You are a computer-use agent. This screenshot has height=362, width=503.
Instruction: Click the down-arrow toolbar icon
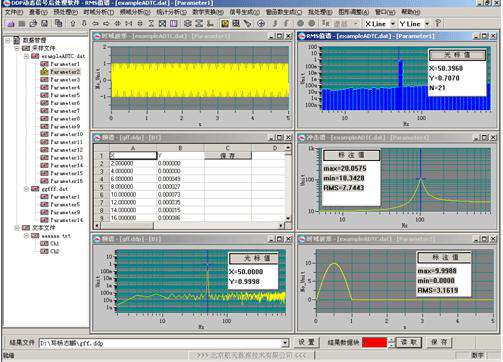point(84,23)
